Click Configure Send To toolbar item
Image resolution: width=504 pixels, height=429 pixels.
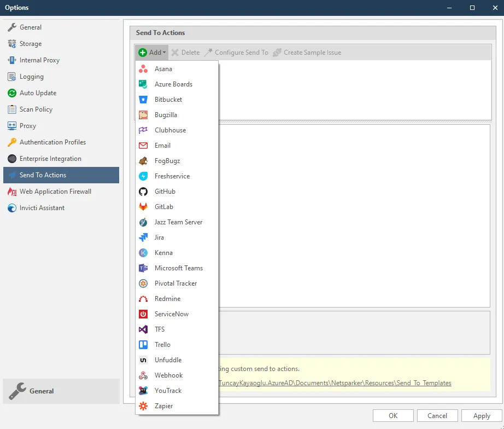[237, 53]
